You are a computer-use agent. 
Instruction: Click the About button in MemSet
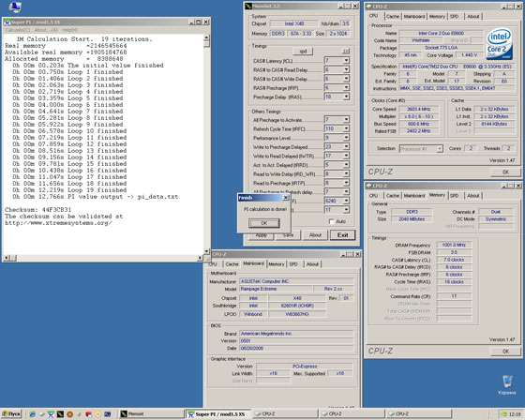pos(315,235)
